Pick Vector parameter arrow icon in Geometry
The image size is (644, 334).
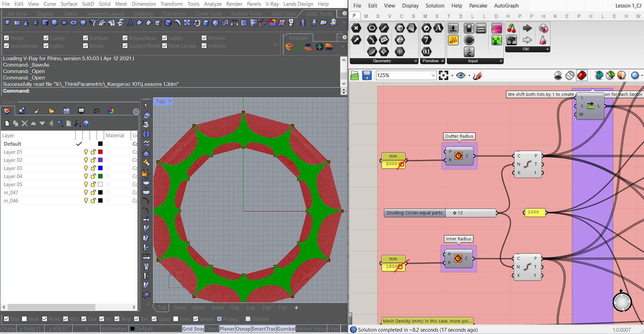coord(356,40)
